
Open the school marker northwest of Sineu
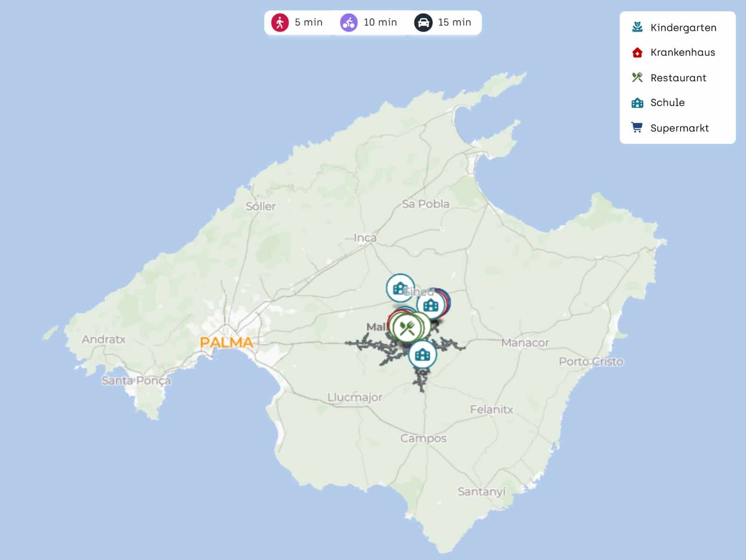point(399,288)
